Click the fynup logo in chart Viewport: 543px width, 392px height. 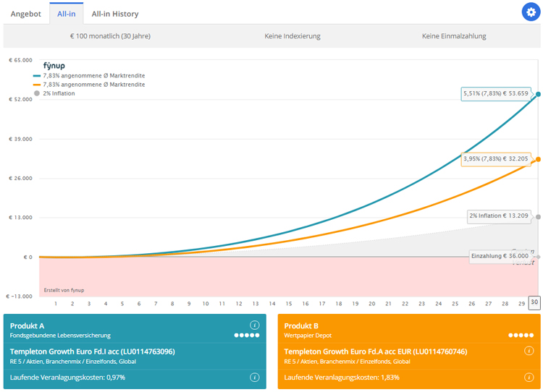54,65
